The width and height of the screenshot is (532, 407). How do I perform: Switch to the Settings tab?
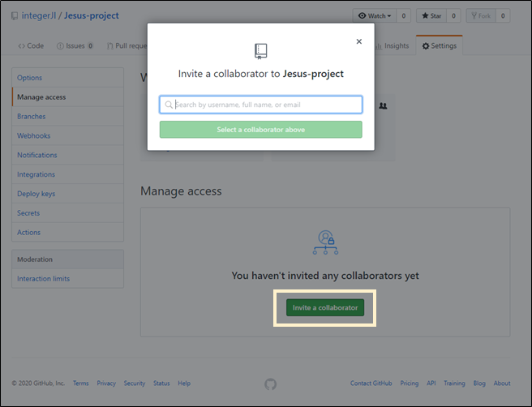(x=440, y=45)
